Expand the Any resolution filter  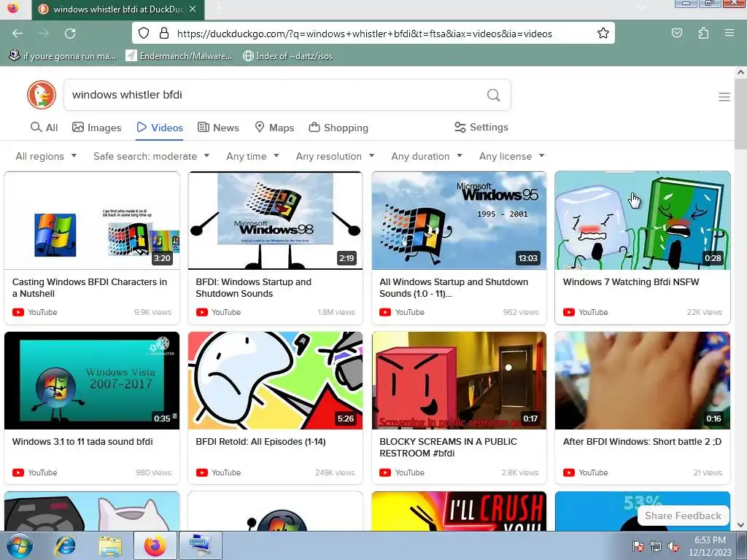click(x=336, y=156)
